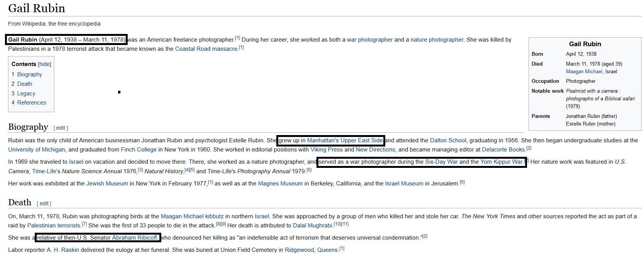Visit Maagan Michael link in infobox
Viewport: 644px width, 256px height.
coord(584,72)
